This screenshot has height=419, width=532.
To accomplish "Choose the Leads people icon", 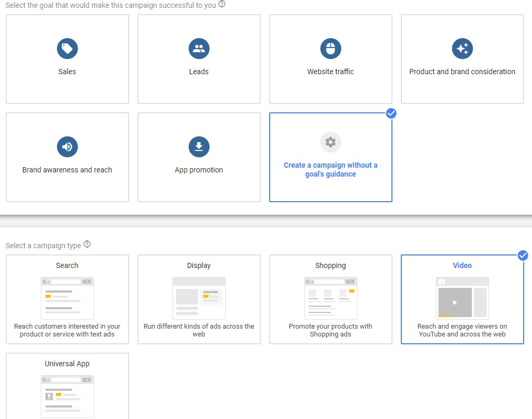I will pos(199,49).
